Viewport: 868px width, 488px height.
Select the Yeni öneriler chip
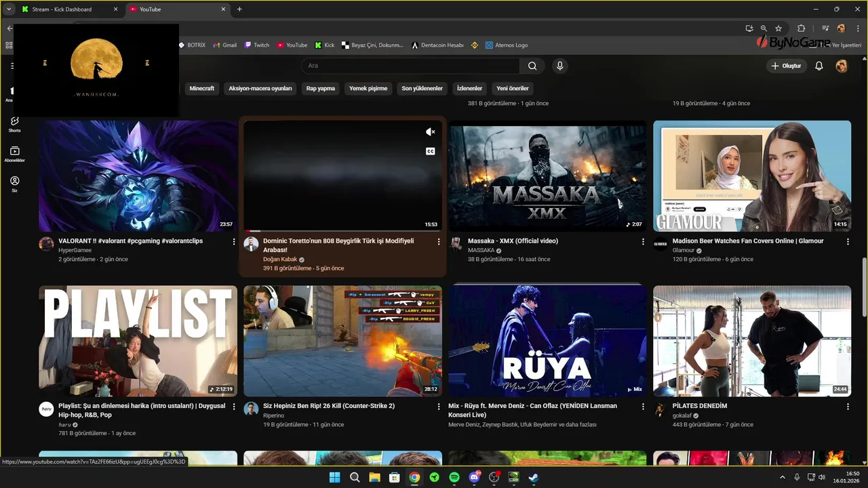513,88
